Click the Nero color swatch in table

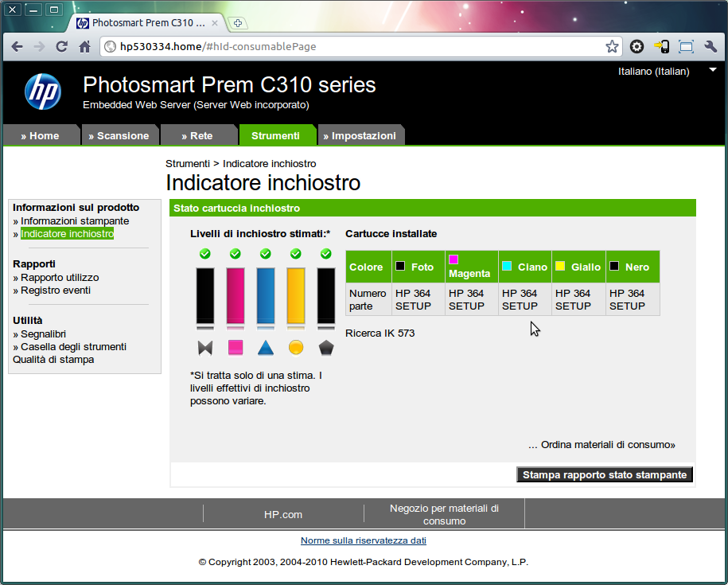click(614, 266)
